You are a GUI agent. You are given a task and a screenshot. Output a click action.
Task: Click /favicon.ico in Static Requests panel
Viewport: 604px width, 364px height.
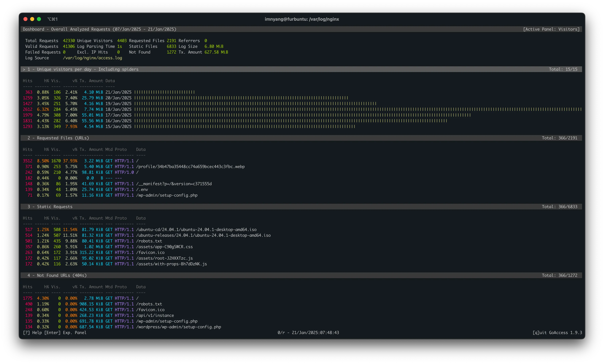click(150, 253)
